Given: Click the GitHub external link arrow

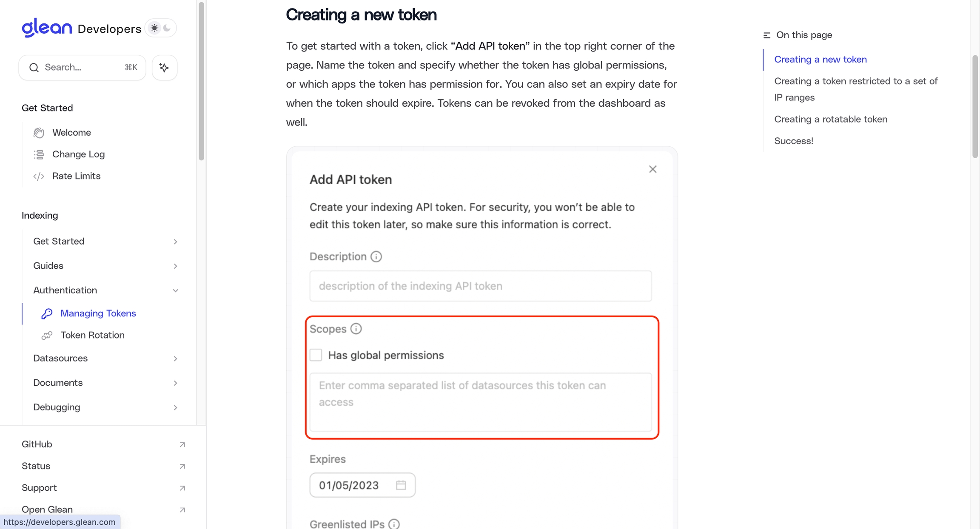Looking at the screenshot, I should click(182, 444).
